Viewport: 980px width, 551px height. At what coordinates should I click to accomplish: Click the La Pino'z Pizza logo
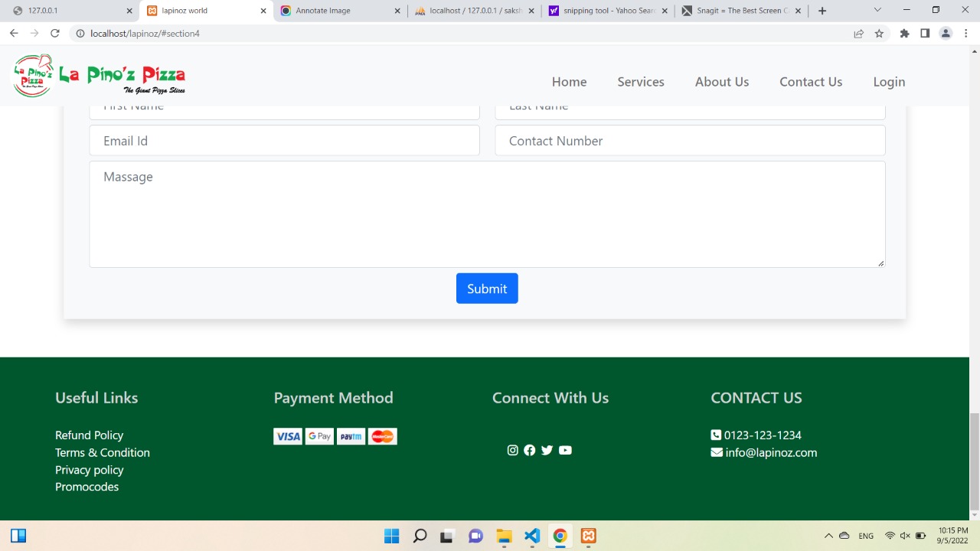tap(100, 76)
